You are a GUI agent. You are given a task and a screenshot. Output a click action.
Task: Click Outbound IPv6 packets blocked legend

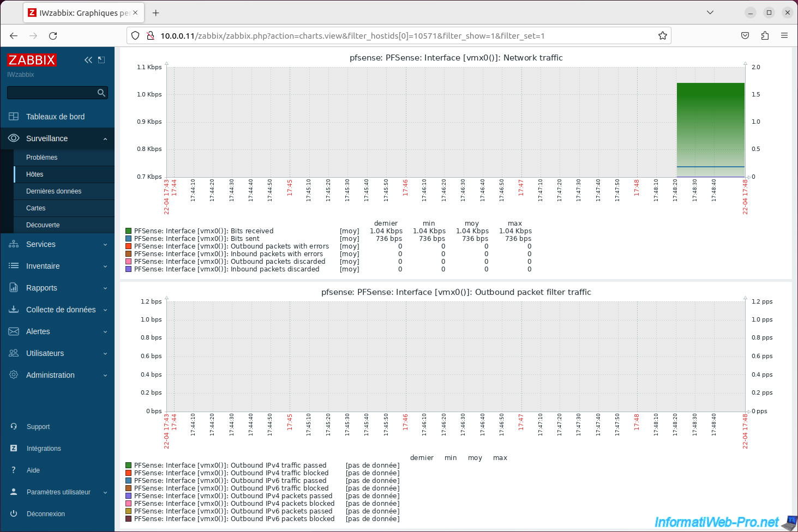pyautogui.click(x=235, y=519)
